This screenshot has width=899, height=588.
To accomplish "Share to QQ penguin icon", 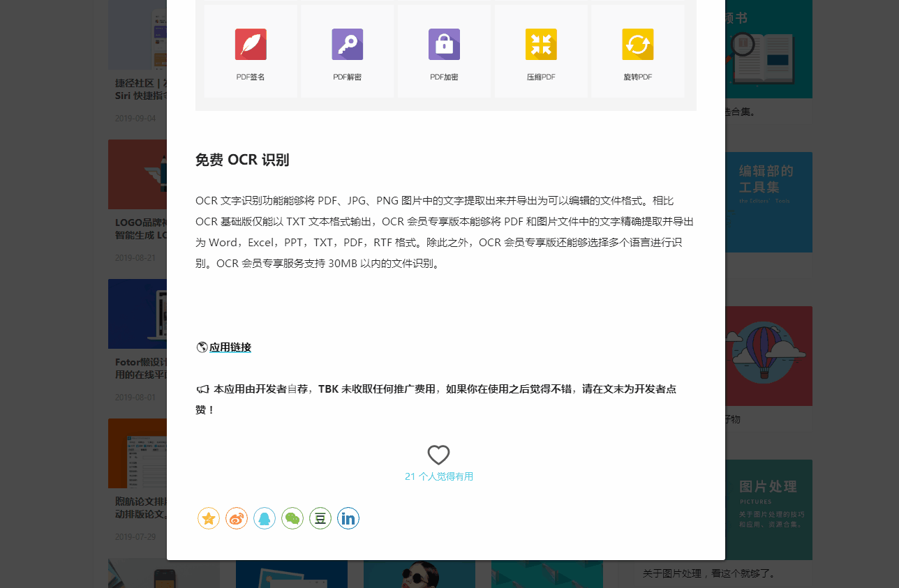I will 265,518.
